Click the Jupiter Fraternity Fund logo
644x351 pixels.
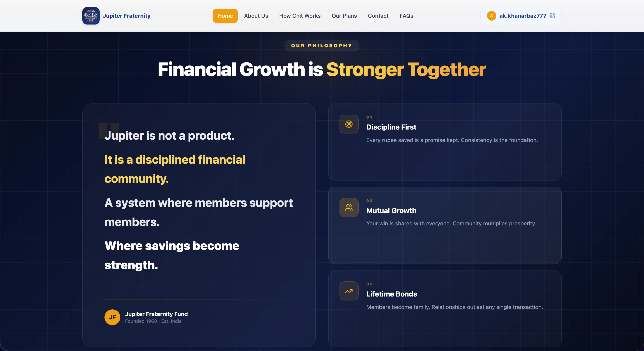coord(90,16)
